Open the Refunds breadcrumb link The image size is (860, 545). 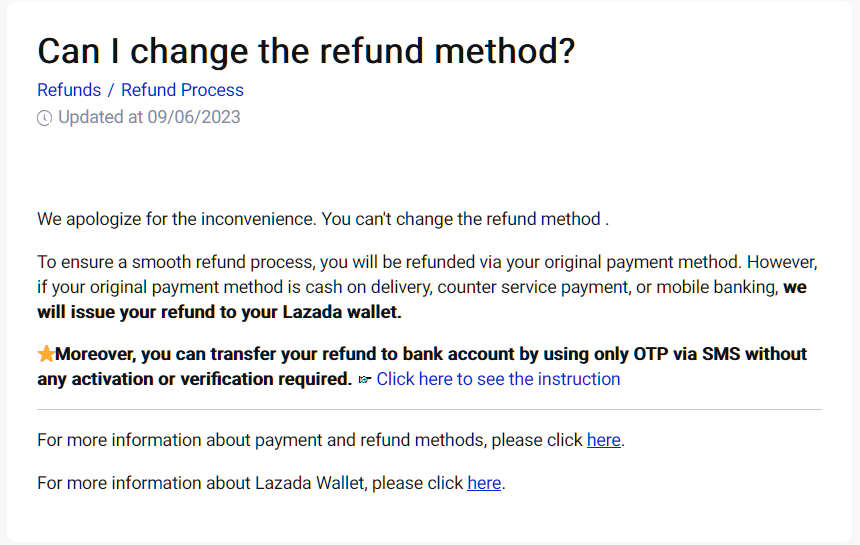coord(69,90)
